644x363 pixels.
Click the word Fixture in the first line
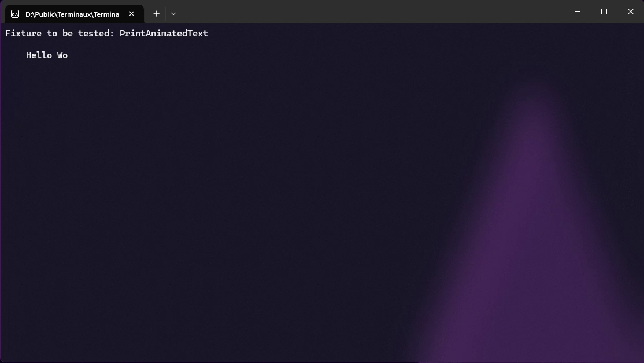(23, 34)
